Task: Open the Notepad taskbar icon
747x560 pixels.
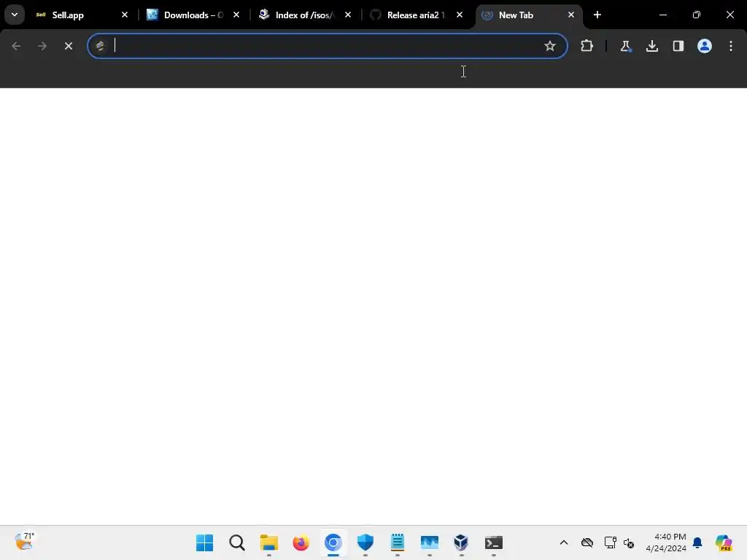Action: point(398,542)
